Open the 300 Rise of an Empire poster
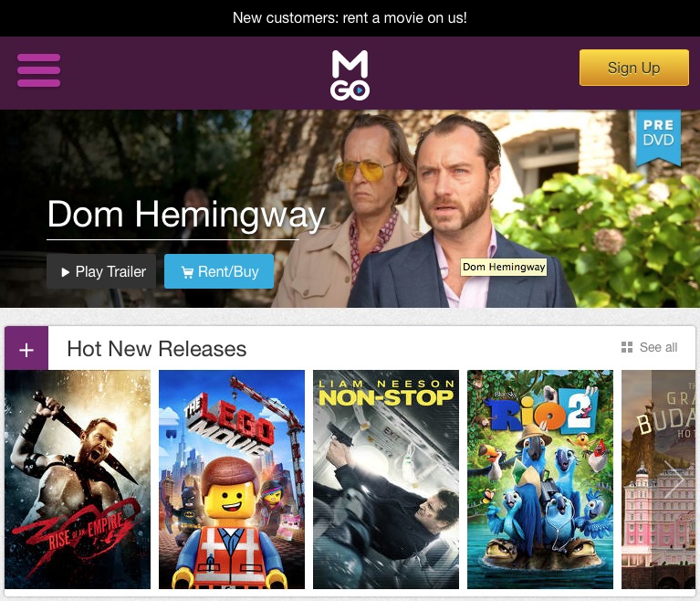This screenshot has height=601, width=700. pyautogui.click(x=78, y=480)
